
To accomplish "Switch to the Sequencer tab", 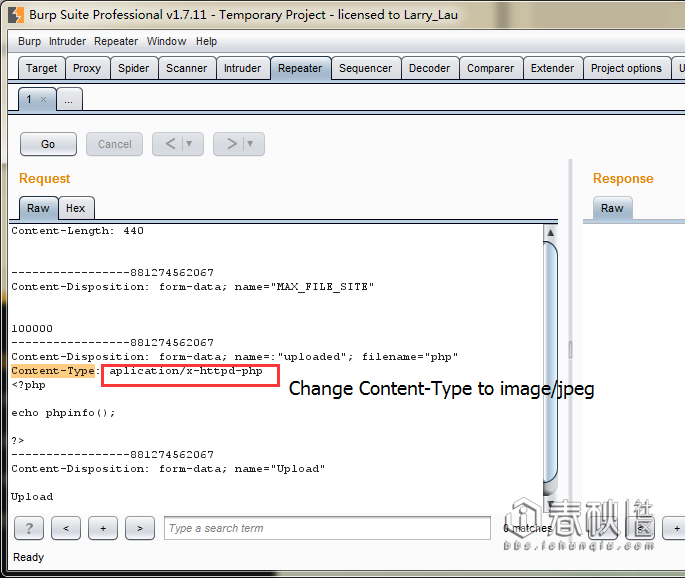I will [366, 68].
